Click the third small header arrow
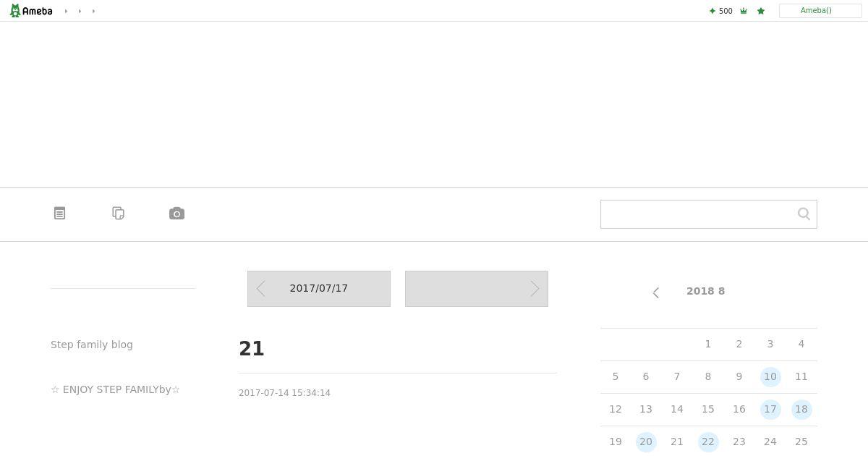Image resolution: width=868 pixels, height=456 pixels. (x=93, y=11)
